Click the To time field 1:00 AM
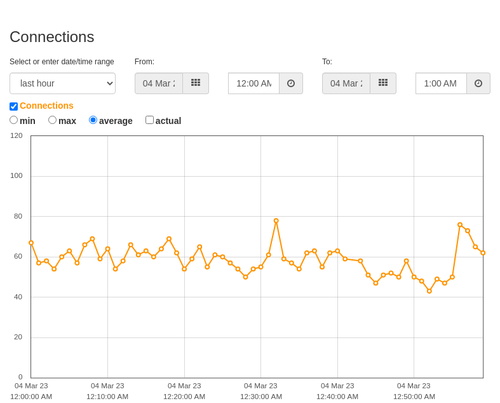This screenshot has height=403, width=500. click(441, 83)
